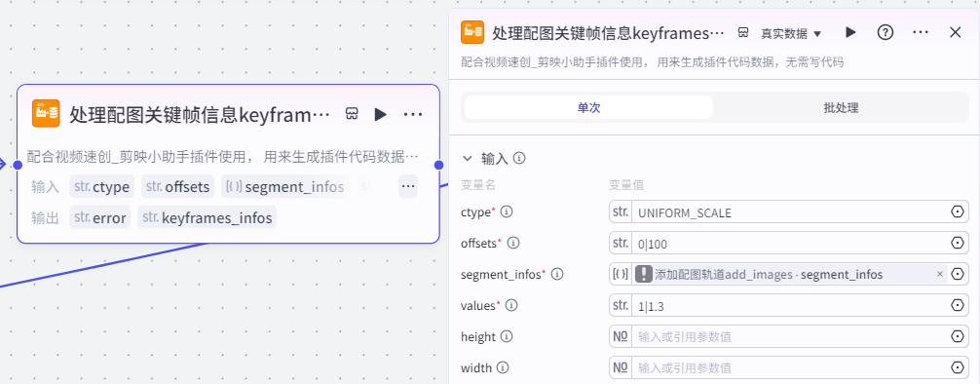The image size is (980, 384).
Task: Click the height value input field
Action: tap(789, 336)
